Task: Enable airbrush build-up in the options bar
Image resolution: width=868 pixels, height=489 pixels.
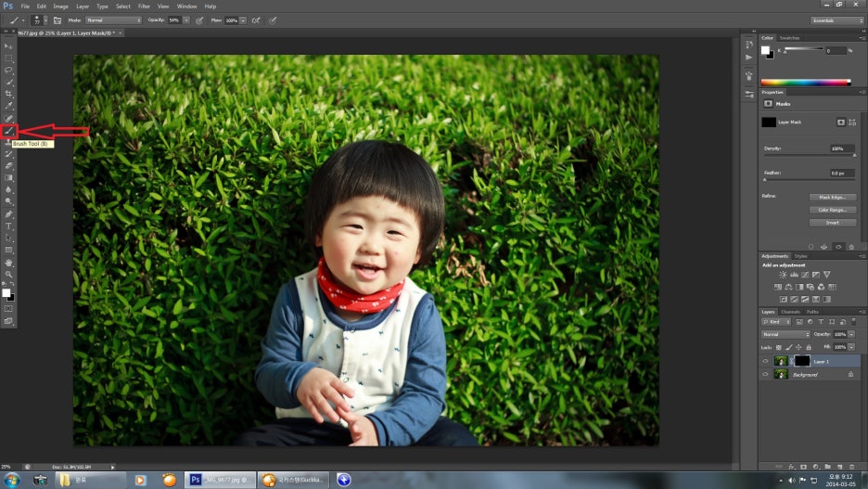Action: [x=255, y=19]
